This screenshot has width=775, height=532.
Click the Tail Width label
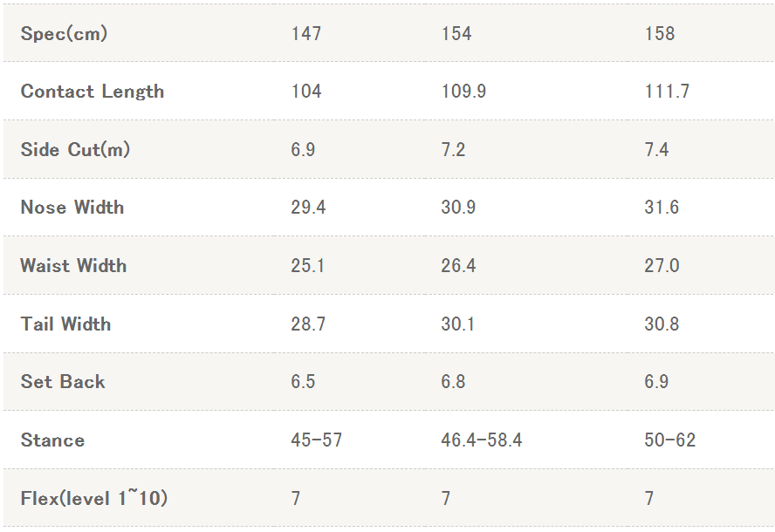pyautogui.click(x=65, y=324)
